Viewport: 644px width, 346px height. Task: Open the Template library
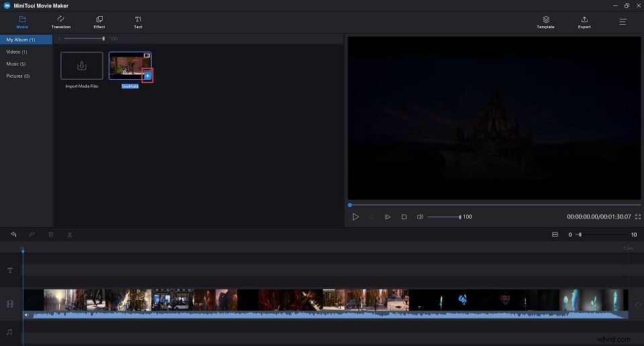[x=545, y=22]
